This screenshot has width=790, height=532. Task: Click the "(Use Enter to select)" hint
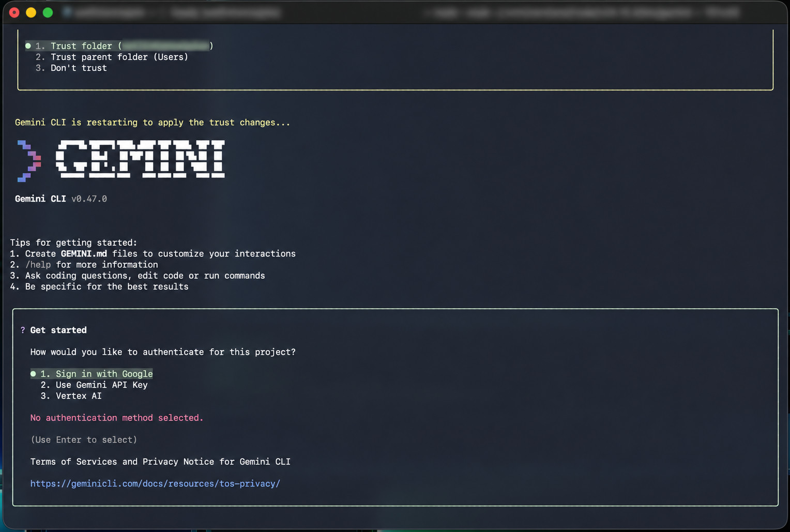tap(84, 439)
